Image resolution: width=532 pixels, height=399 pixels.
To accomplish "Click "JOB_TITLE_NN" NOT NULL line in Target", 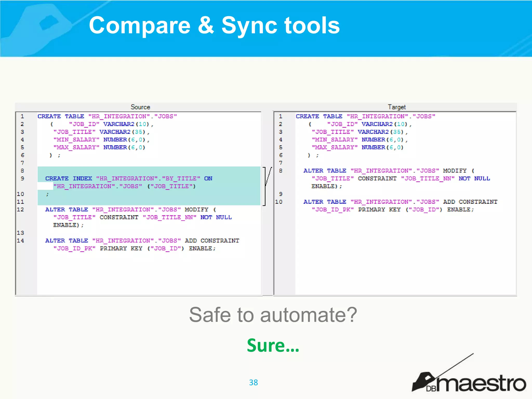I will pos(401,178).
